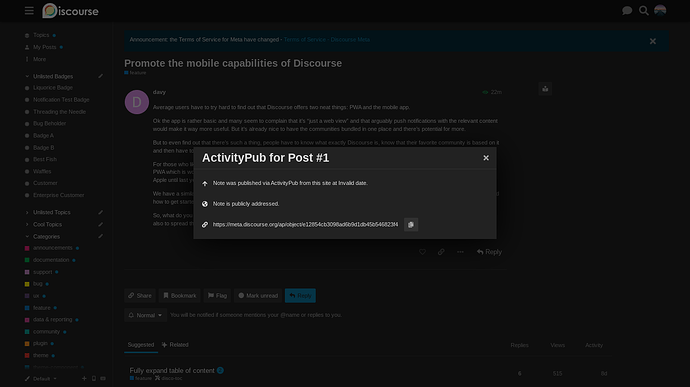Open ux category

[x=36, y=296]
